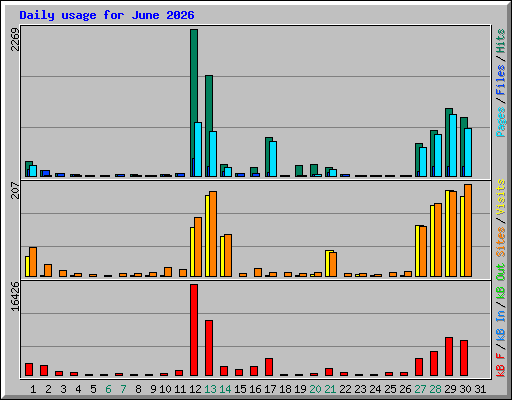512x400 pixels.
Task: Click the orange sites bar for day 28
Action: [x=438, y=240]
